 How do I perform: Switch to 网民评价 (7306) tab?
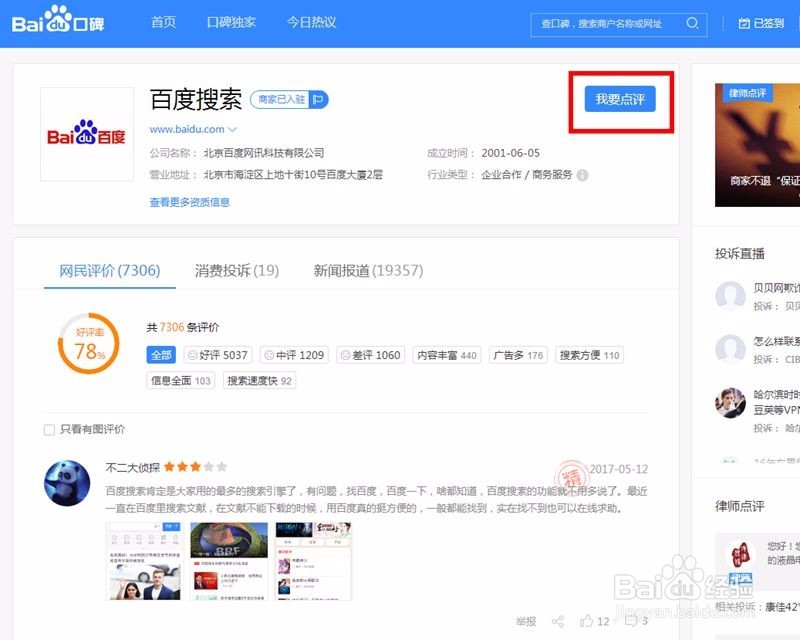110,270
